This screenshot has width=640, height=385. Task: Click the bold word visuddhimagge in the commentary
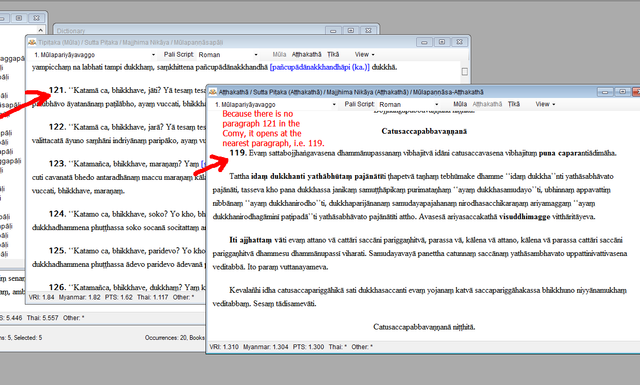point(524,216)
